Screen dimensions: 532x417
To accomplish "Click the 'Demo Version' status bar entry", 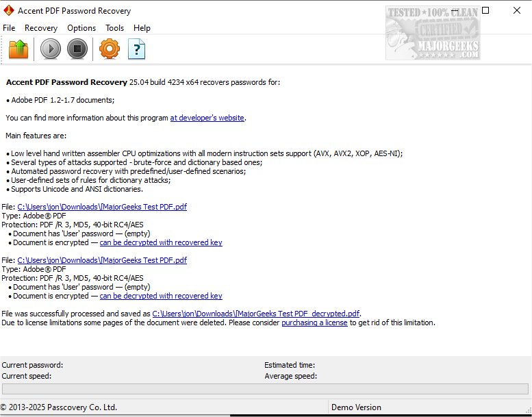I will 356,407.
